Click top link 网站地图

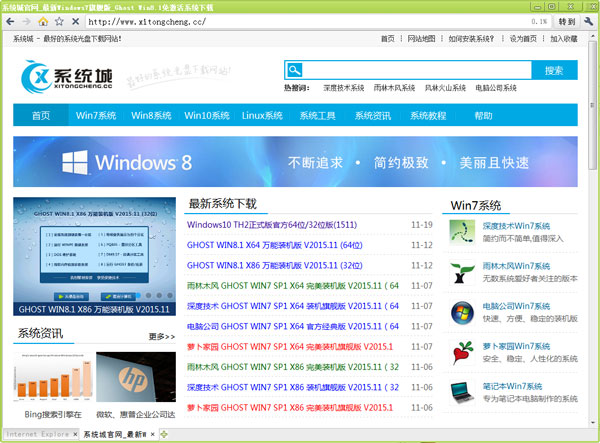tap(421, 39)
